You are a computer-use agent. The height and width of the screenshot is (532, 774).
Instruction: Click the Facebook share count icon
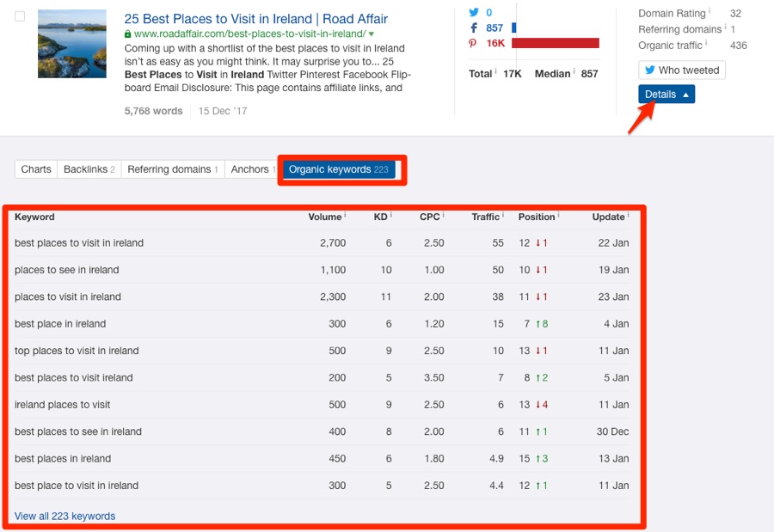[x=474, y=28]
